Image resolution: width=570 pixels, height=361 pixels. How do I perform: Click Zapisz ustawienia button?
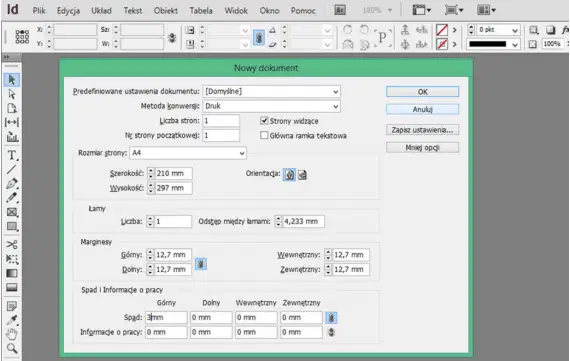[x=422, y=130]
